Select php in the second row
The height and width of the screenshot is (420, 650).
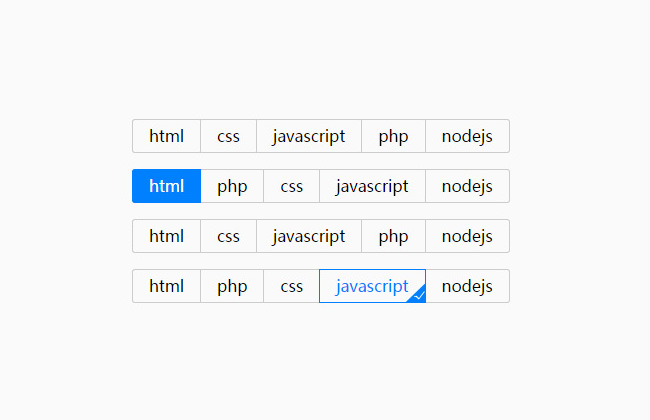(232, 186)
